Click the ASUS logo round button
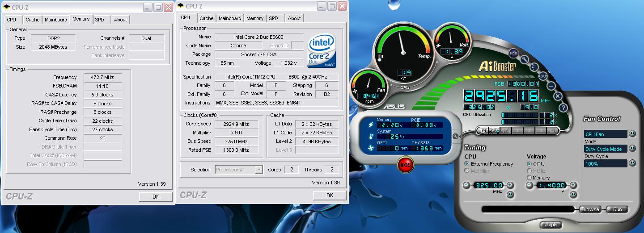Image resolution: width=644 pixels, height=233 pixels. (x=543, y=76)
